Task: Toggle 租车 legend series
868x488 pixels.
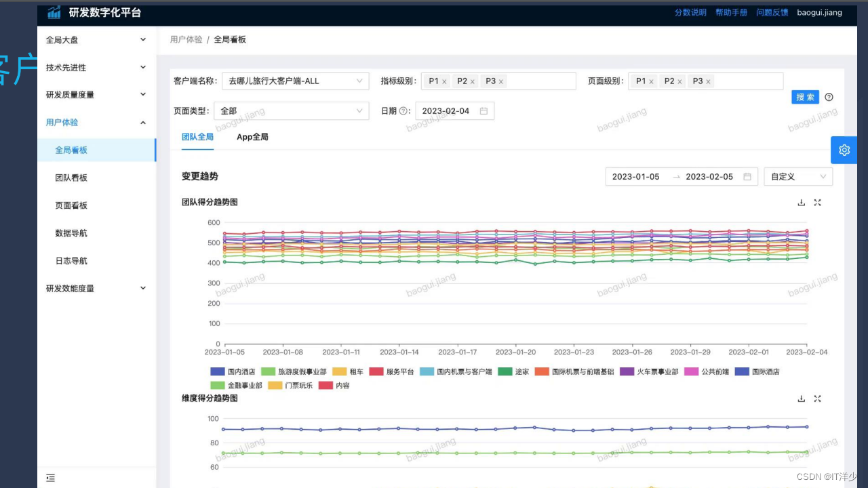Action: pos(348,372)
